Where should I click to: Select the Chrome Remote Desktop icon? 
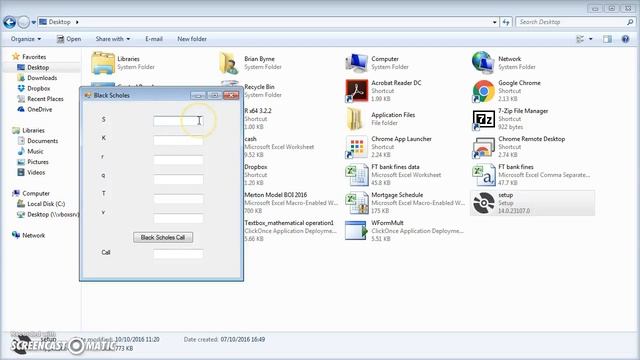(x=483, y=147)
